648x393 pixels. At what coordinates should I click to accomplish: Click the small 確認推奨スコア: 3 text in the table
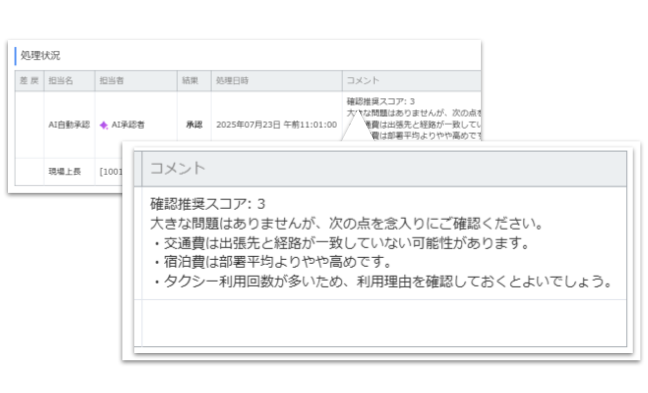pos(381,101)
